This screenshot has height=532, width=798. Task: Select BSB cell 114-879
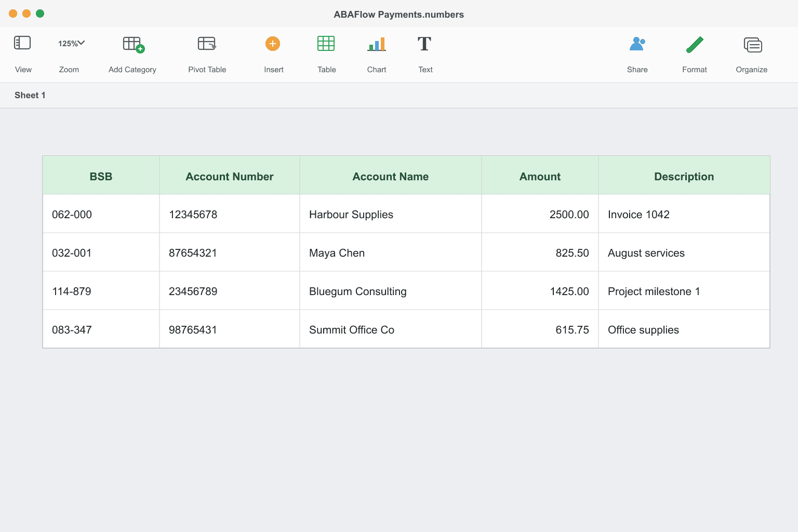click(101, 291)
